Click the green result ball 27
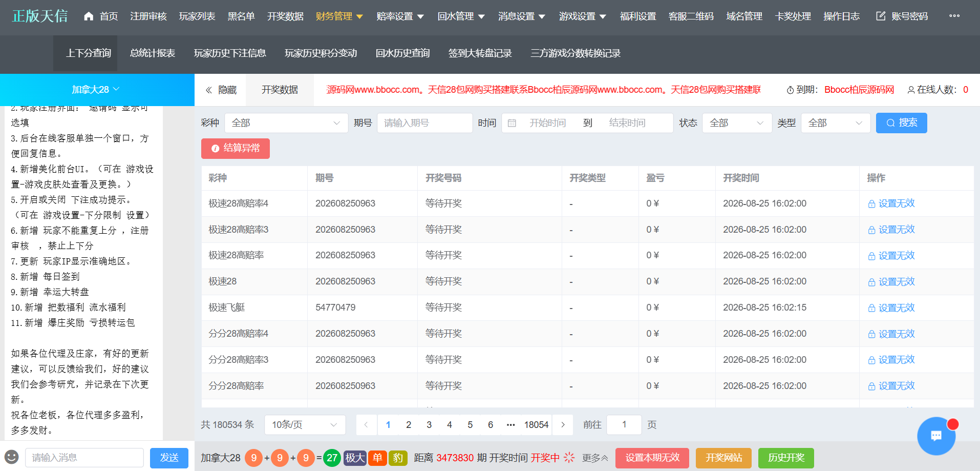980x471 pixels. click(332, 458)
